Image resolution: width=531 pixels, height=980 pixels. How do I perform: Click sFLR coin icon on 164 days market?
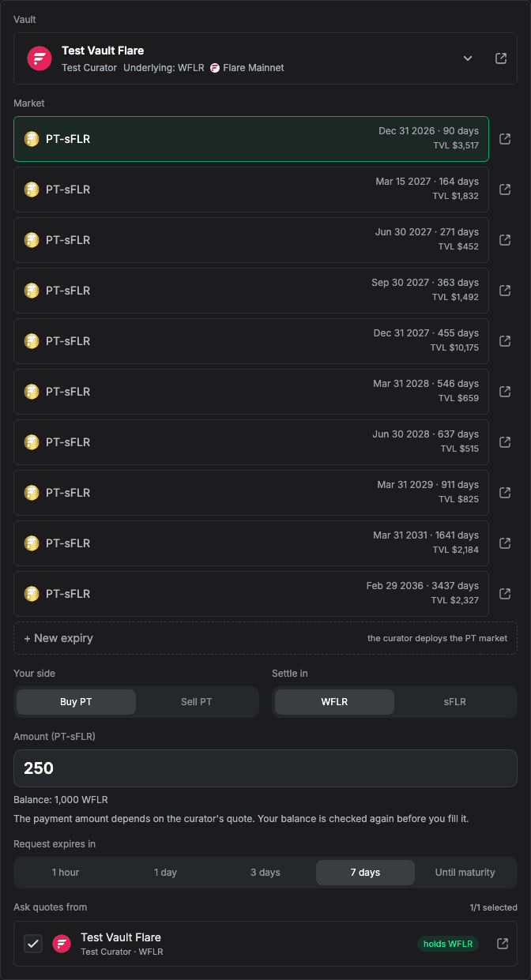[32, 190]
